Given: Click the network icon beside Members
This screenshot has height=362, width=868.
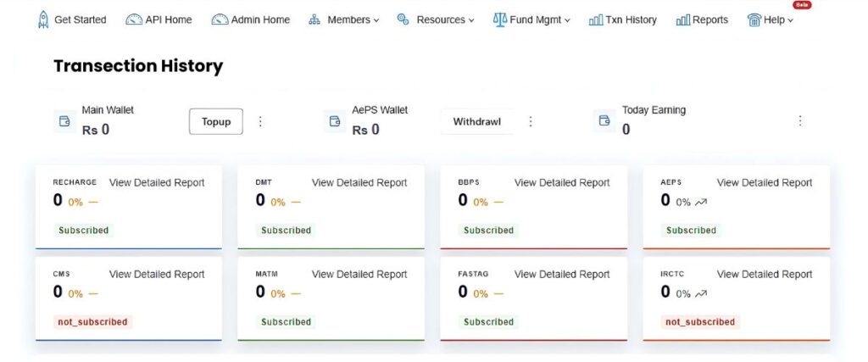Looking at the screenshot, I should [x=314, y=19].
